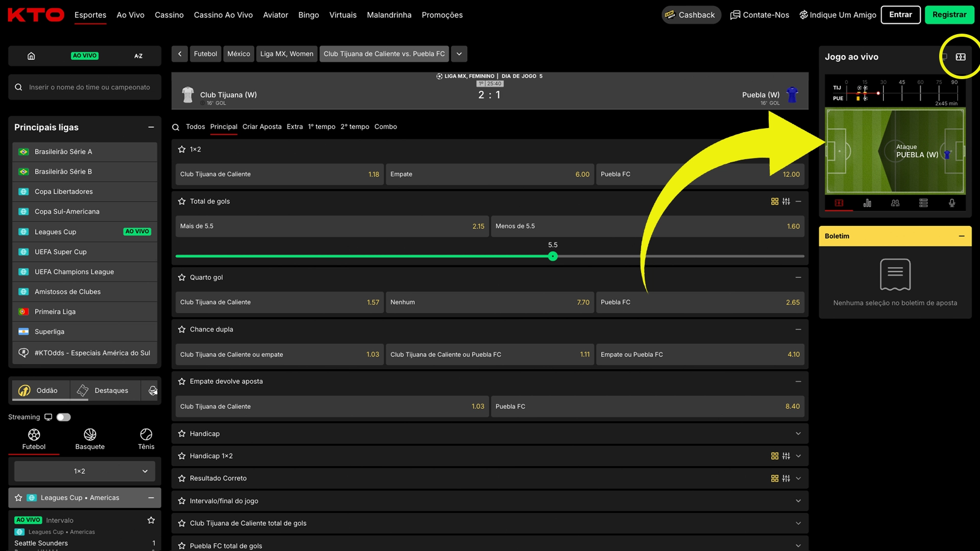Image resolution: width=980 pixels, height=551 pixels.
Task: Open Contate-Nos support link
Action: click(759, 15)
